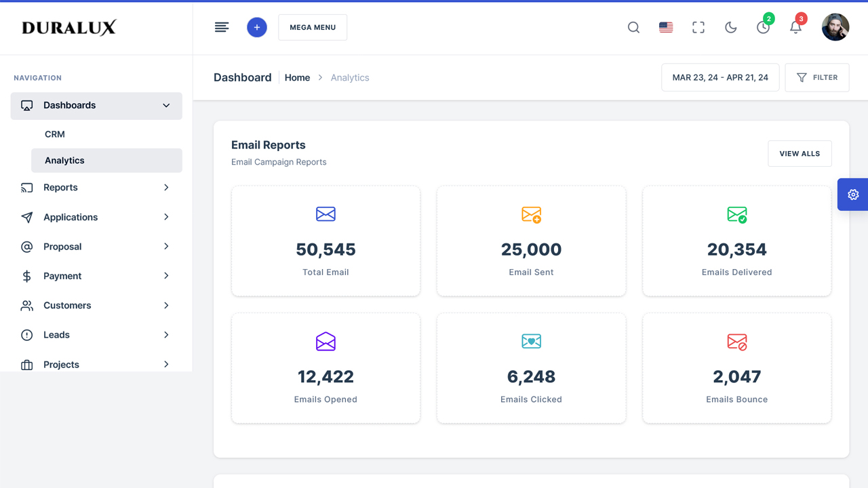The width and height of the screenshot is (868, 488).
Task: Open the global search
Action: (633, 27)
